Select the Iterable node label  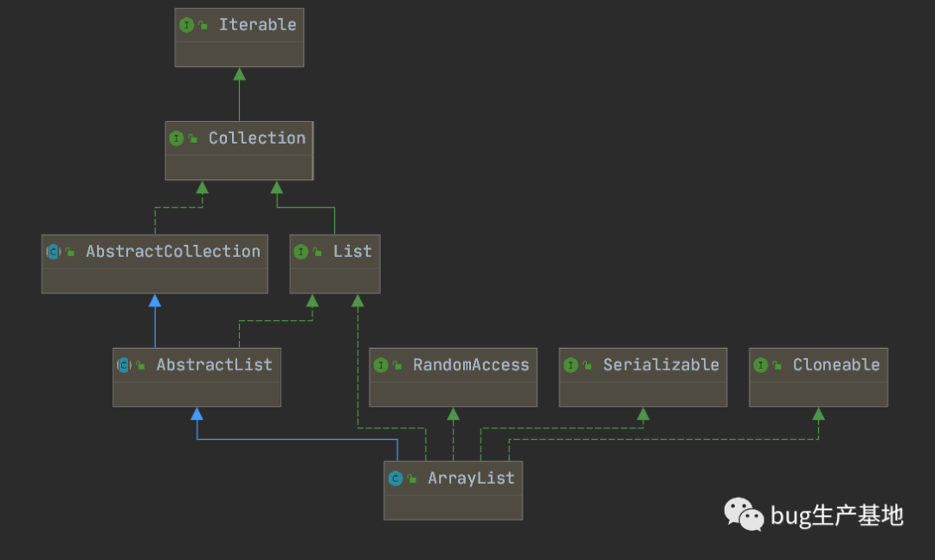pos(257,25)
